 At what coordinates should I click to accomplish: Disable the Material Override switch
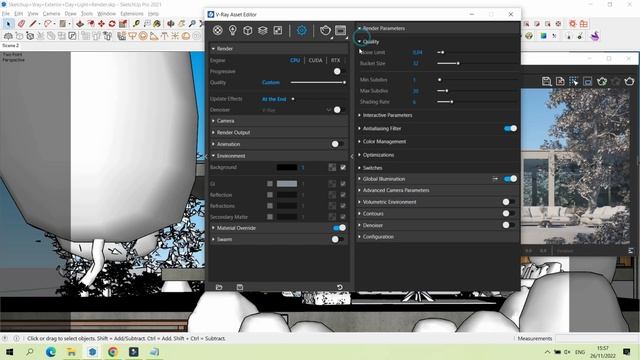coord(339,228)
